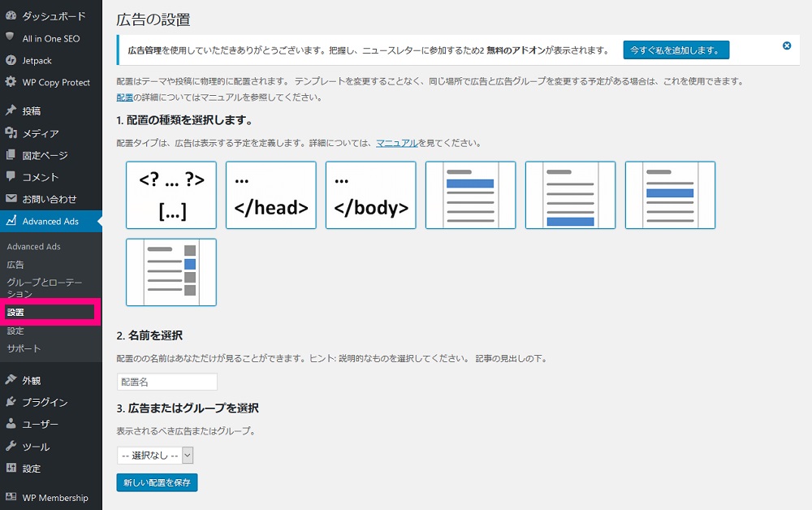Click the settings sliders icon beside 設定
Screen dimensions: 812x510
[11, 468]
